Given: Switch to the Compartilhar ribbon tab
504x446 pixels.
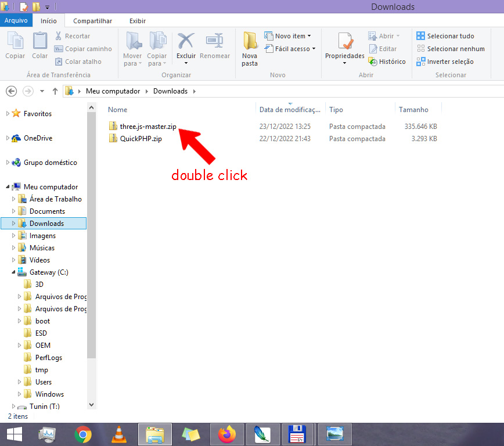Looking at the screenshot, I should point(92,21).
